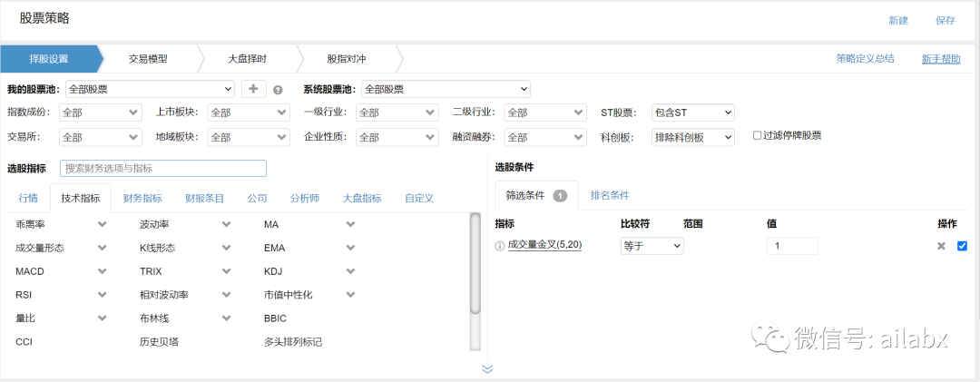
Task: Open the question mark help icon
Action: [279, 90]
